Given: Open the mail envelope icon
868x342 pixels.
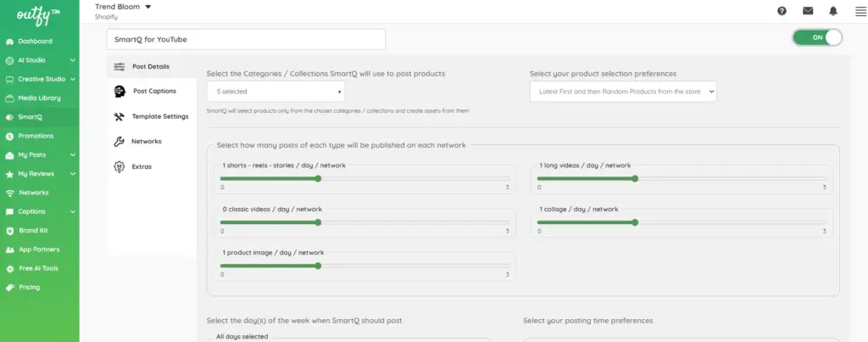Looking at the screenshot, I should point(808,11).
